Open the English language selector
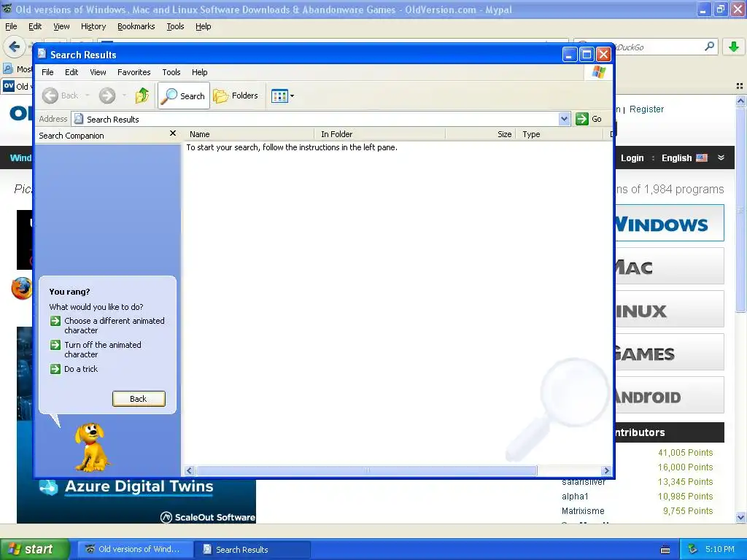 [x=684, y=158]
